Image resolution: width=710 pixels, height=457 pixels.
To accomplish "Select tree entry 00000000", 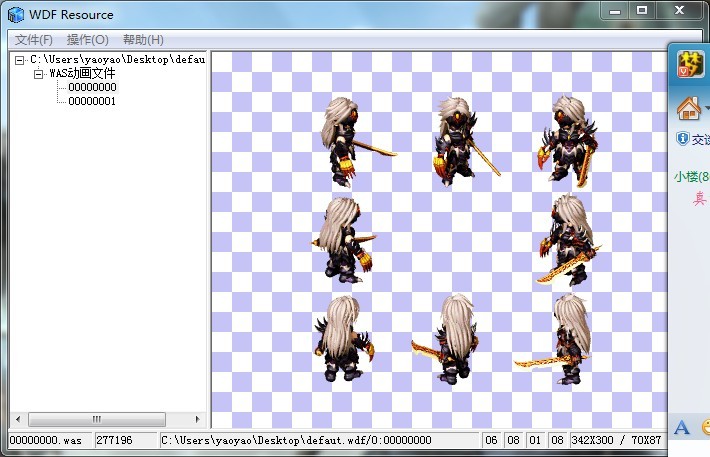I will (92, 87).
